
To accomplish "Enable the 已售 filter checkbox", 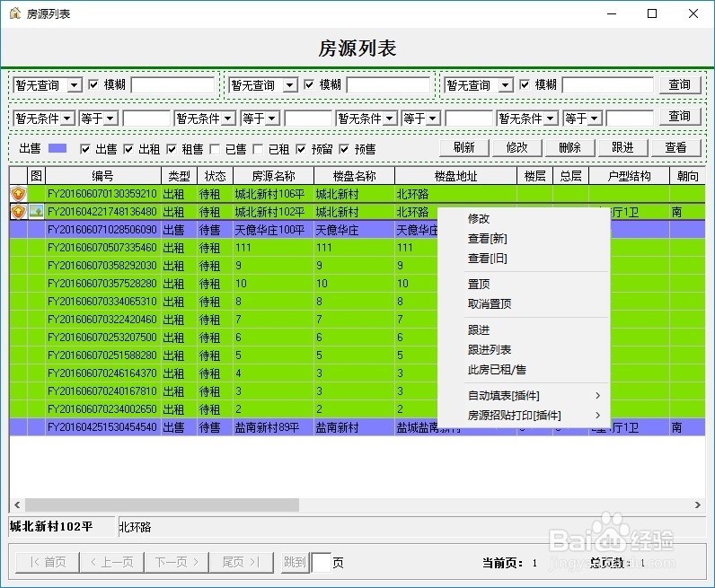I will point(215,149).
